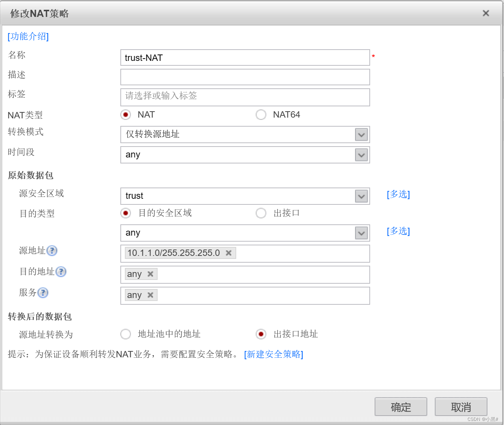This screenshot has width=504, height=425.
Task: Click the 确定 button
Action: [401, 407]
